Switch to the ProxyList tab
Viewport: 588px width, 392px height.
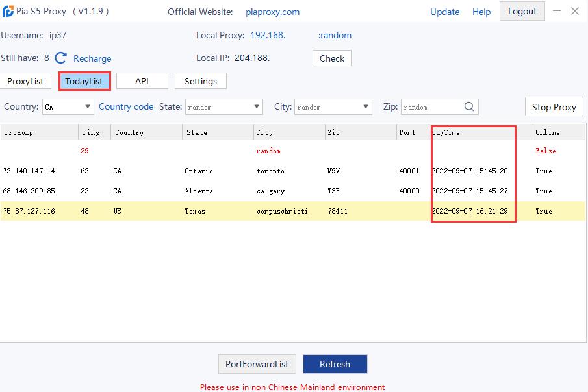pyautogui.click(x=25, y=81)
